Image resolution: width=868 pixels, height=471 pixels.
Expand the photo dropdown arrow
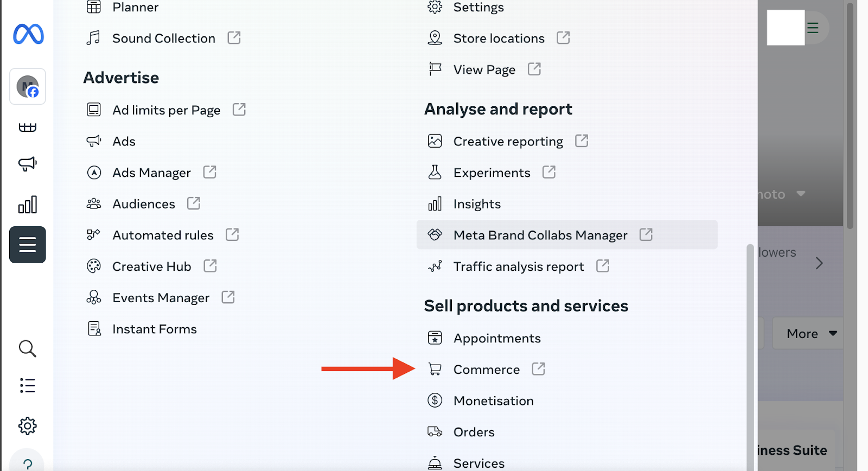(801, 194)
